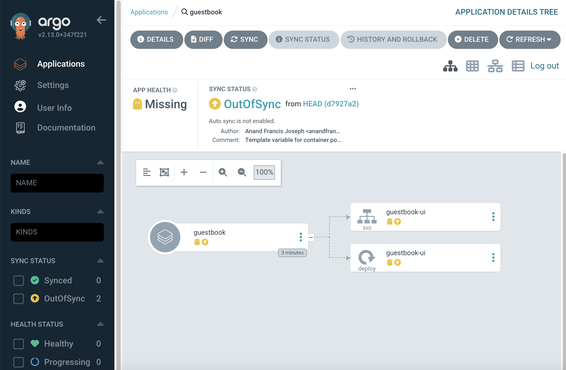The image size is (566, 370).
Task: Click the 100% zoom level box
Action: click(x=264, y=172)
